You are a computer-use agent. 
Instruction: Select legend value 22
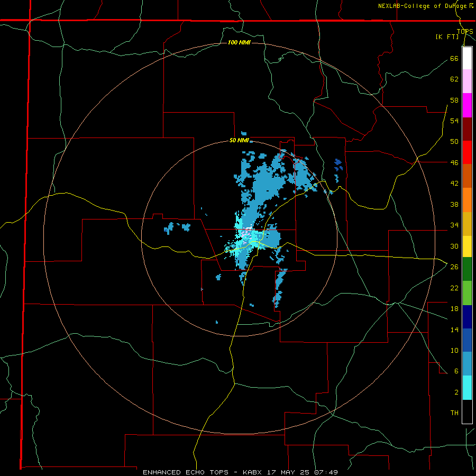(454, 288)
